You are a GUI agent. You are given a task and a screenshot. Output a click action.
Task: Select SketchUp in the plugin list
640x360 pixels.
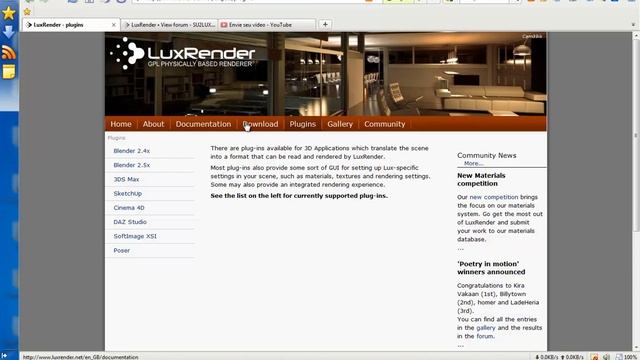[x=127, y=193]
